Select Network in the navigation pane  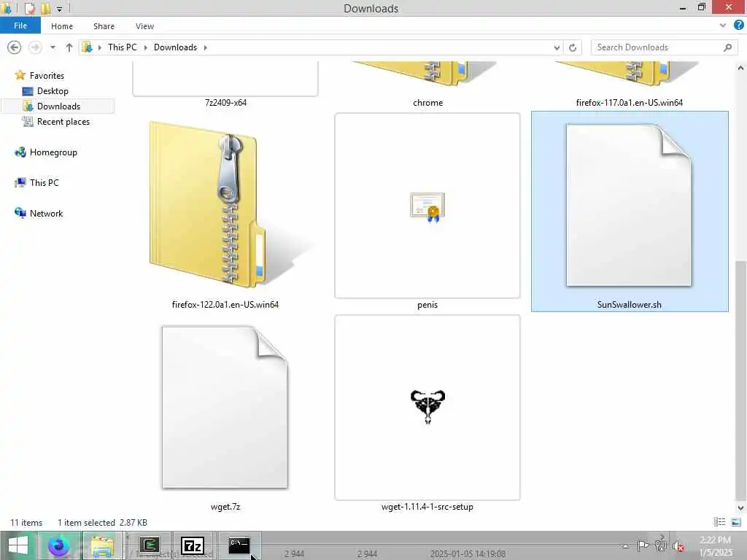click(x=46, y=214)
